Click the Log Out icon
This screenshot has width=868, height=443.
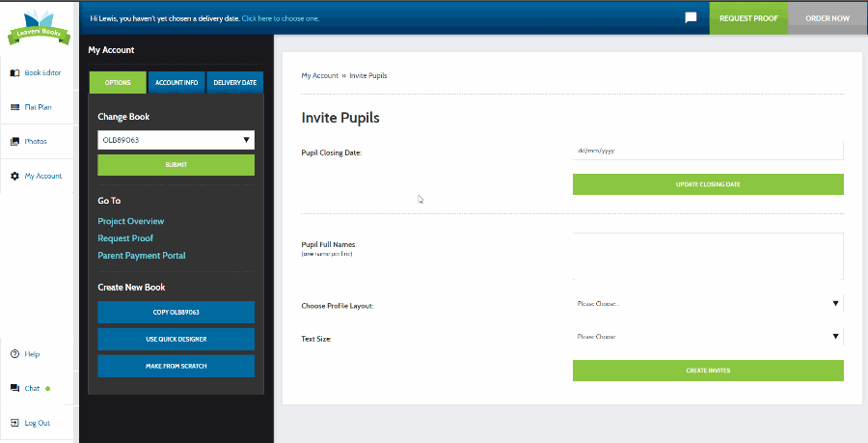(15, 423)
